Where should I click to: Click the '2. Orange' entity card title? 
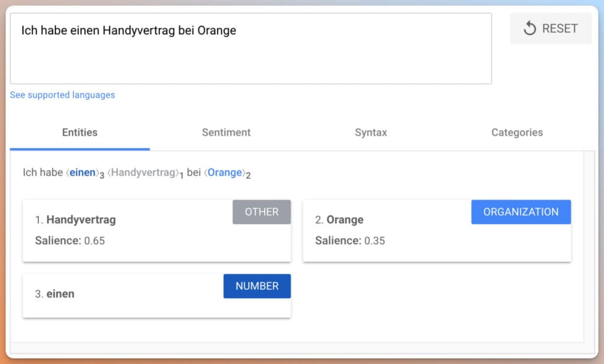(x=339, y=220)
